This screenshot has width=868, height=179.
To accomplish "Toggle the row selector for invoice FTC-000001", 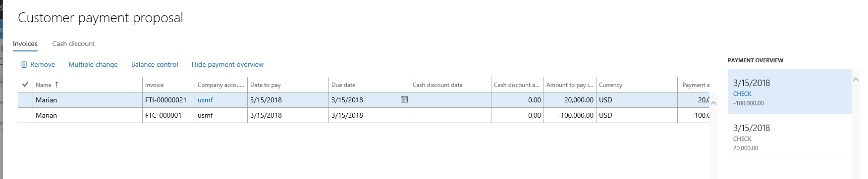I will coord(25,115).
